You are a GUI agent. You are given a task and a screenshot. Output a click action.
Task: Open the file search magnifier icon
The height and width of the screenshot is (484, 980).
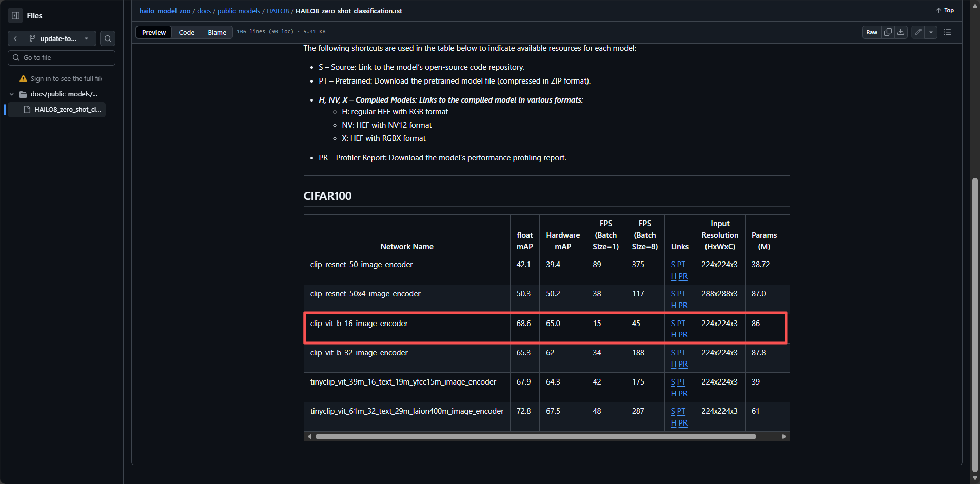pos(108,38)
